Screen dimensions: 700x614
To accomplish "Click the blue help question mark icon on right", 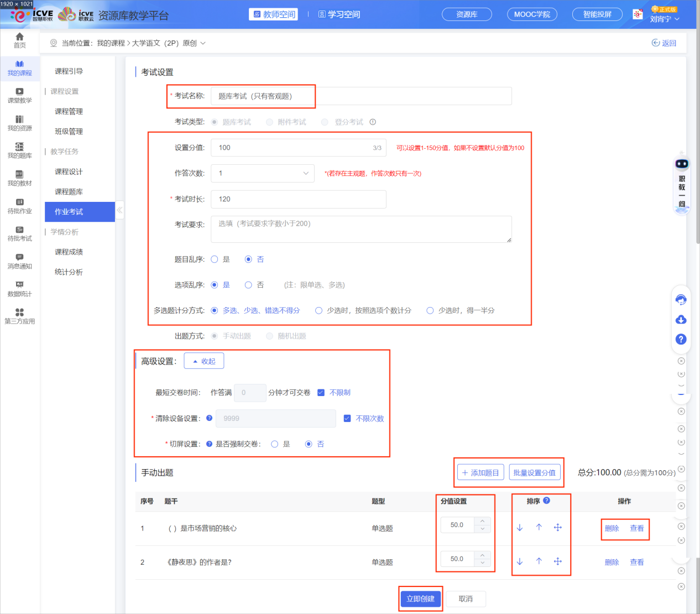I will click(x=681, y=339).
